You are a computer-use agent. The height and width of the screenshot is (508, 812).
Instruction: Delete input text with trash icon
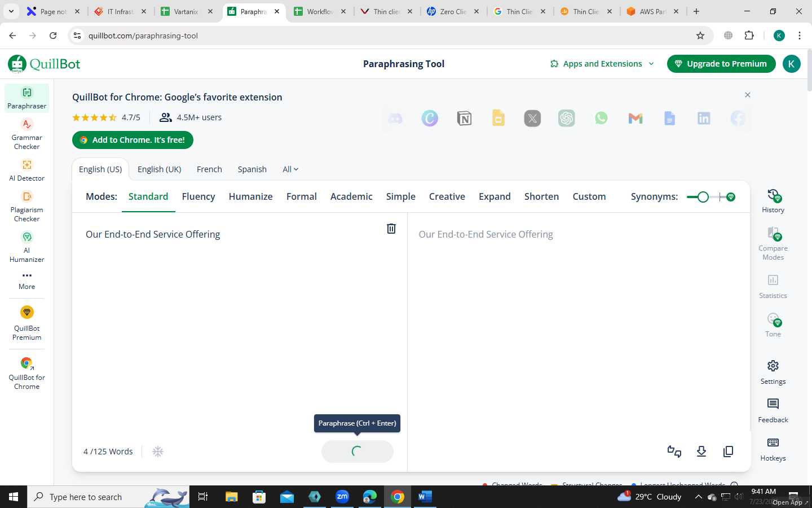pyautogui.click(x=391, y=229)
